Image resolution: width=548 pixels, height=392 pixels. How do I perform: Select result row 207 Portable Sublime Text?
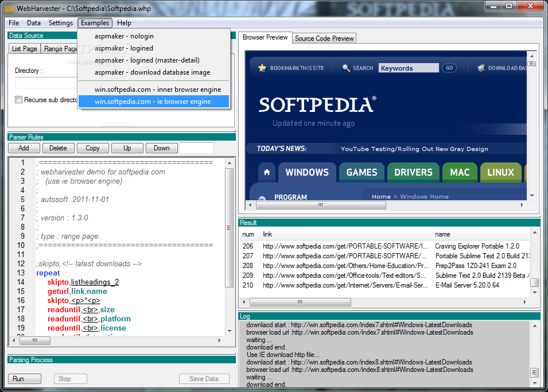coord(385,256)
